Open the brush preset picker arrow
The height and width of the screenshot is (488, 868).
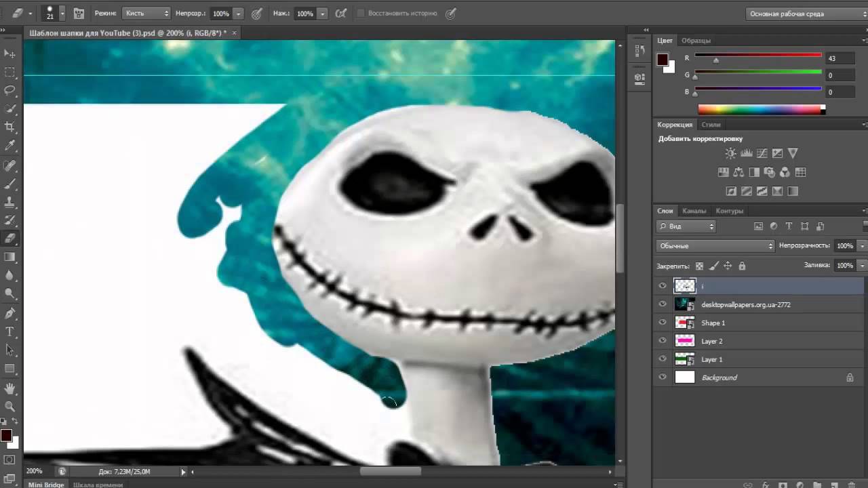tap(62, 14)
